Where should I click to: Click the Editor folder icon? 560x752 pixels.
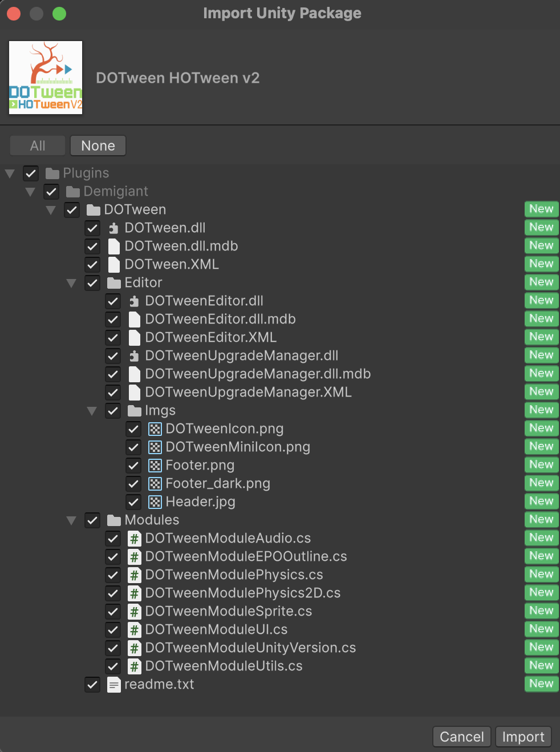point(114,282)
